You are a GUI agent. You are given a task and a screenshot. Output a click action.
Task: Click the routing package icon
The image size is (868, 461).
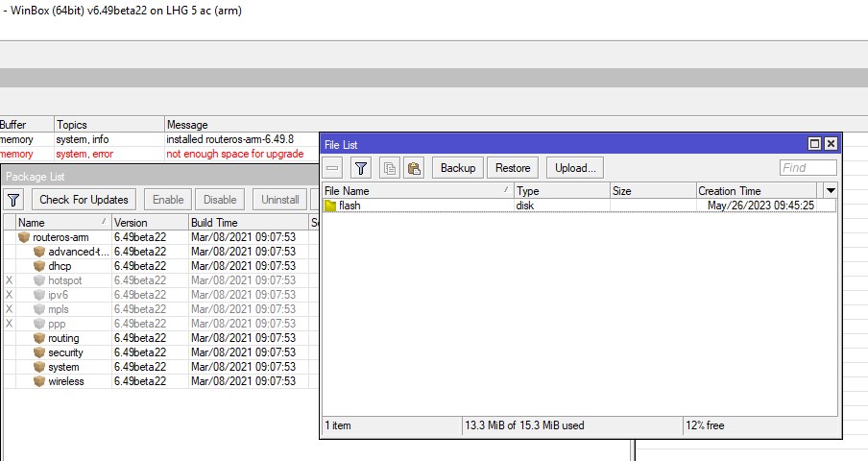[x=39, y=338]
